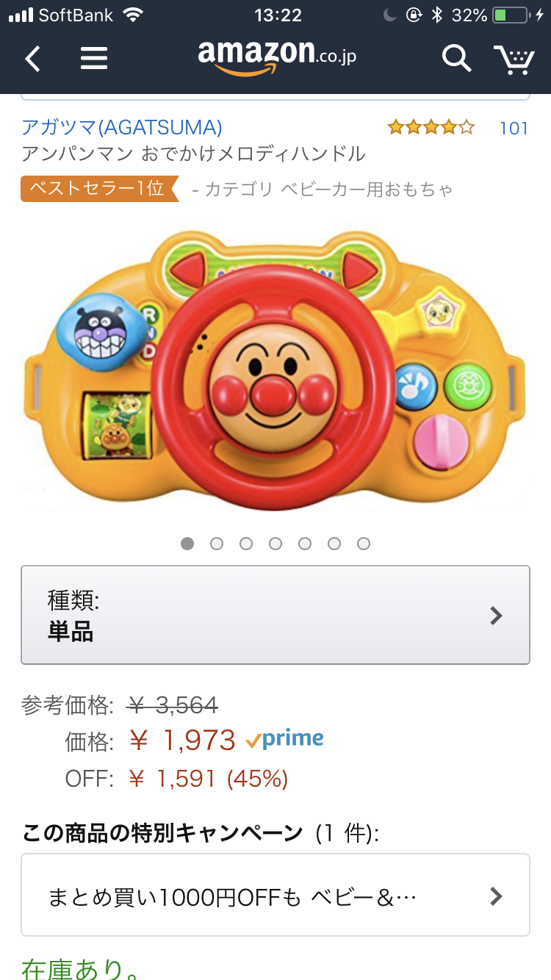The image size is (551, 980).
Task: Tap the star rating icons
Action: [431, 128]
